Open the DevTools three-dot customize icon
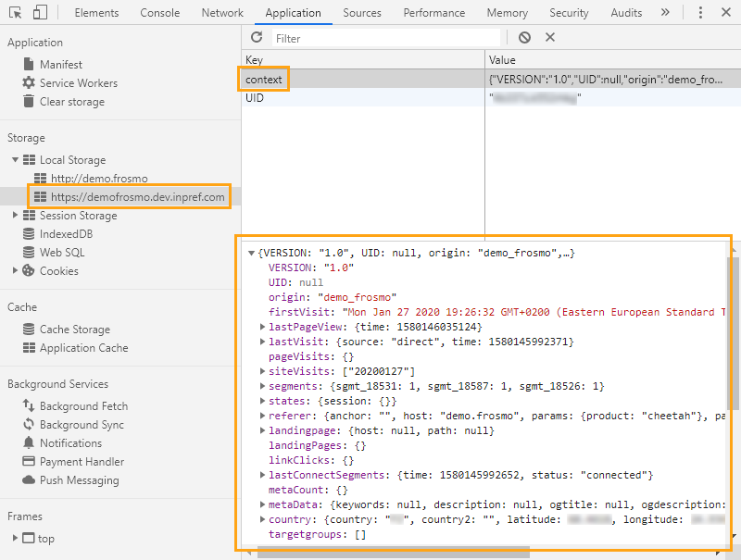 (x=701, y=12)
